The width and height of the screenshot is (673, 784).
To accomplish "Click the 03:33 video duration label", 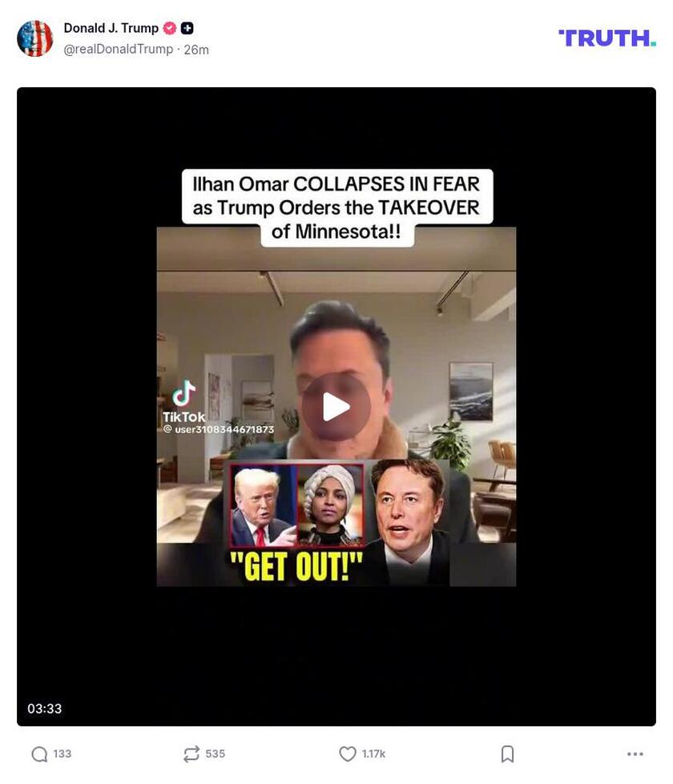I will 45,709.
